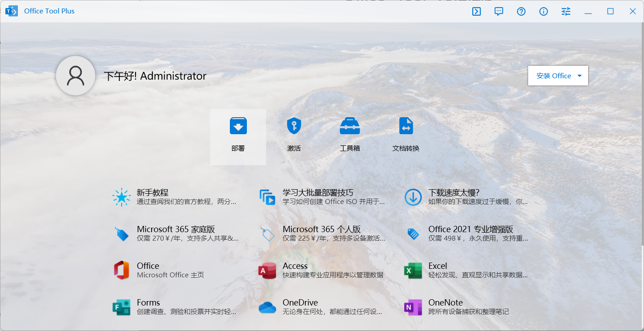Open the about info icon
The image size is (644, 331).
coord(543,12)
